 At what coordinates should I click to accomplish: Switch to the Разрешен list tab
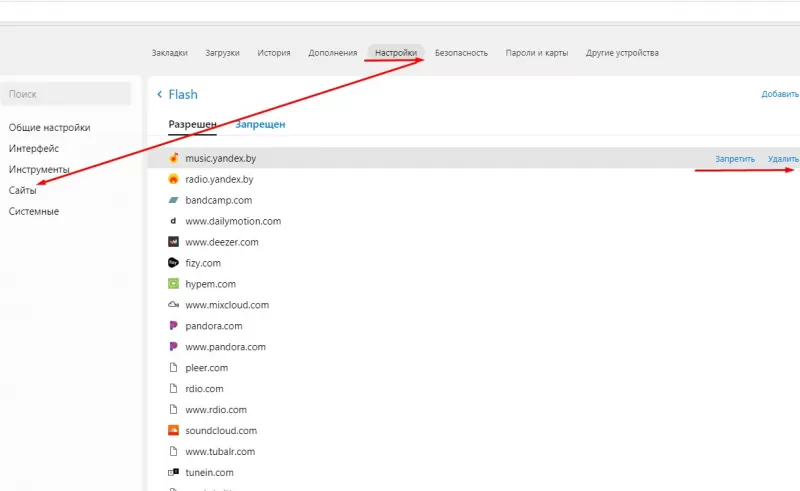192,124
